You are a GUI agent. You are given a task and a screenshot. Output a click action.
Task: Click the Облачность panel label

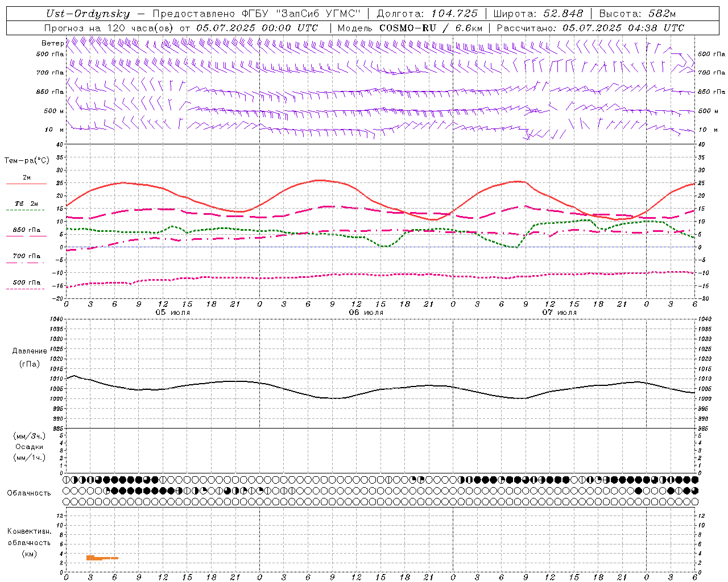[x=29, y=493]
